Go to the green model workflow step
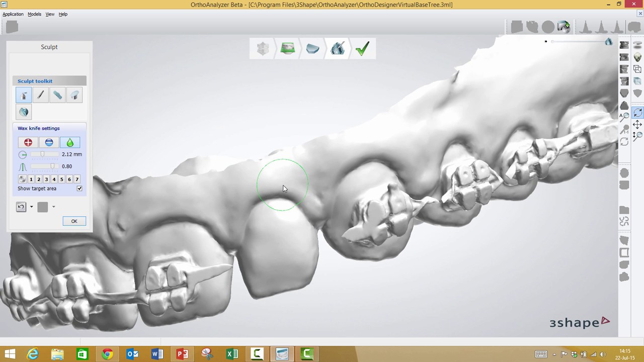Screen dimensions: 644x362 (x=288, y=49)
